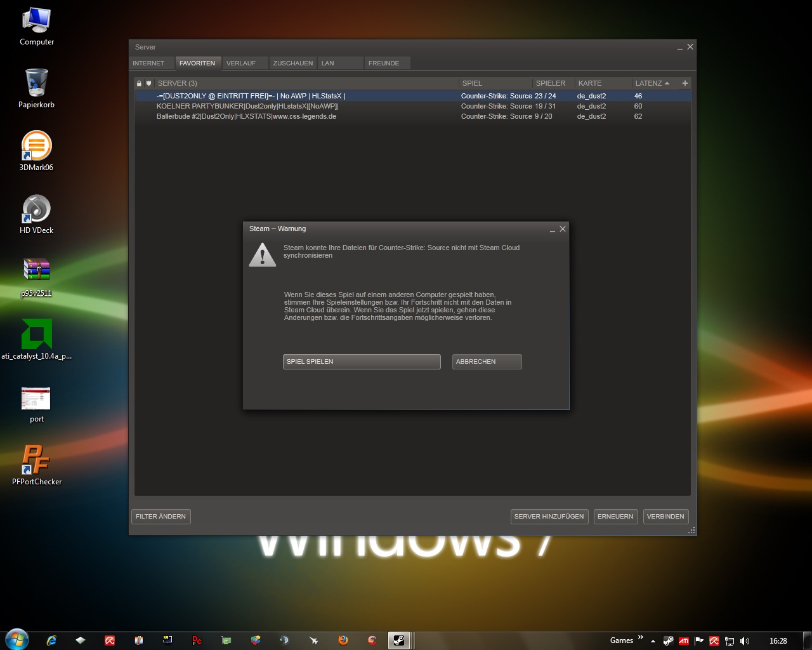
Task: Select the ati_catalyst_10.4a desktop icon
Action: pyautogui.click(x=36, y=340)
